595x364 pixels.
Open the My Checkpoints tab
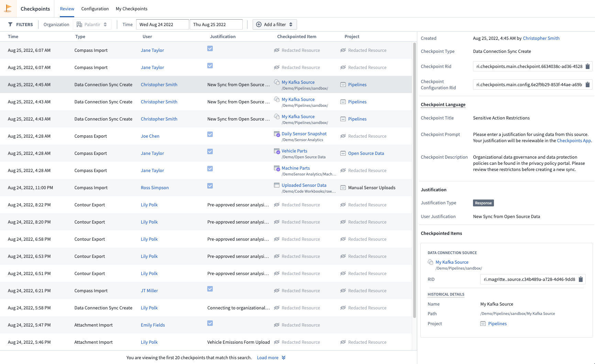coord(132,9)
